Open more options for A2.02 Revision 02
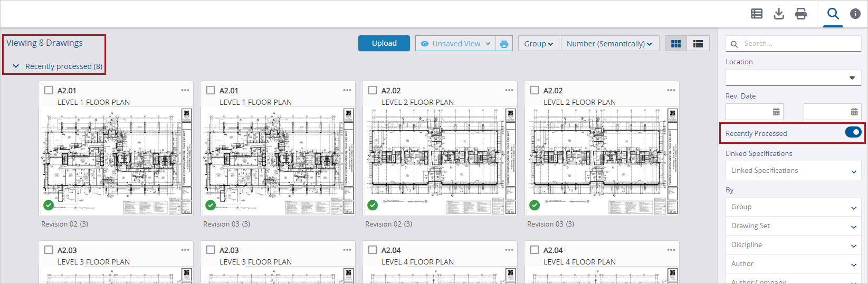The height and width of the screenshot is (284, 868). (x=509, y=90)
